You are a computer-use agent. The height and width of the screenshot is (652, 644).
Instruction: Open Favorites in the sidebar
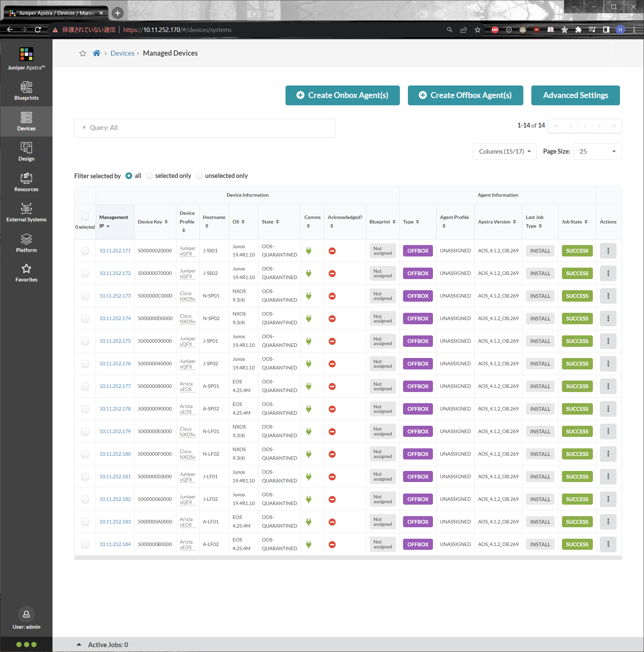click(x=26, y=273)
